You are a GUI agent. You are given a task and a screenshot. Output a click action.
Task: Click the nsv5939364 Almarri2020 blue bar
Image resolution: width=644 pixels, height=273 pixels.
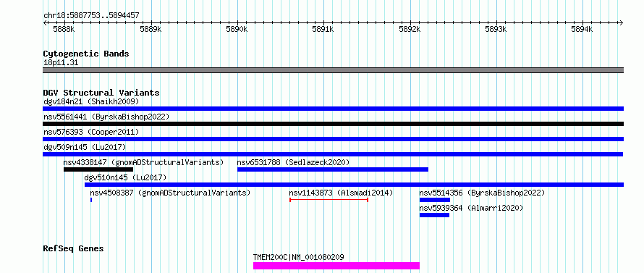click(x=434, y=215)
